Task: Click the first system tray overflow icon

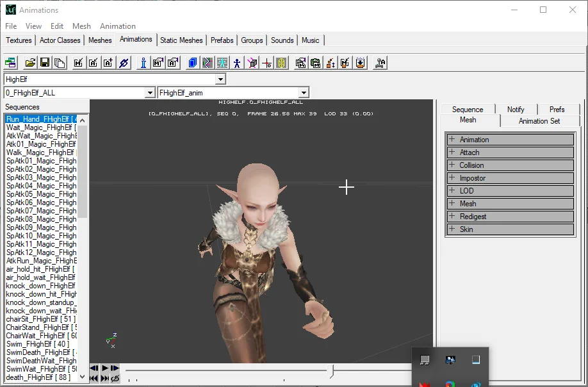Action: (425, 360)
